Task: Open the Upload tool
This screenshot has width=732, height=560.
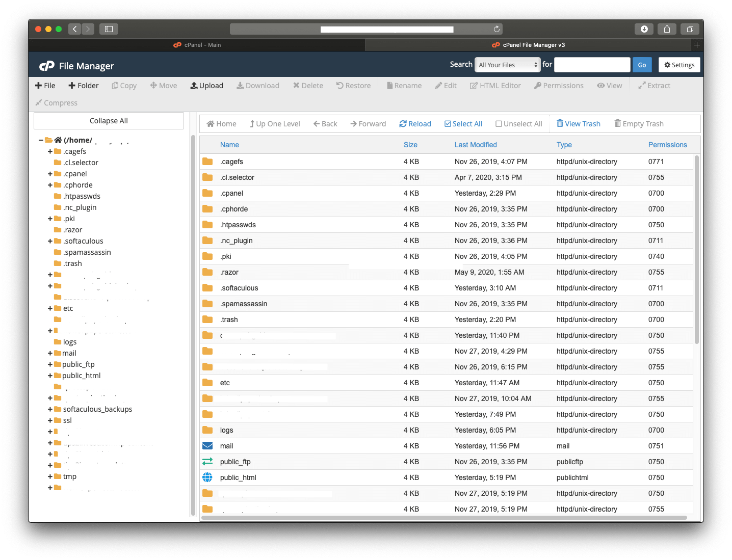Action: (207, 86)
